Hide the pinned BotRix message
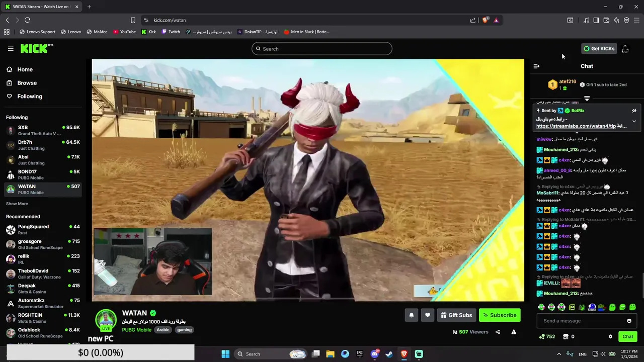Viewport: 644px width, 362px height. [634, 111]
